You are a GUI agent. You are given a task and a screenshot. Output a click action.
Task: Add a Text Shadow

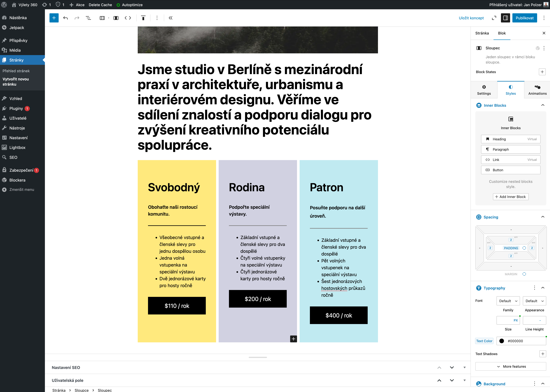[543, 354]
